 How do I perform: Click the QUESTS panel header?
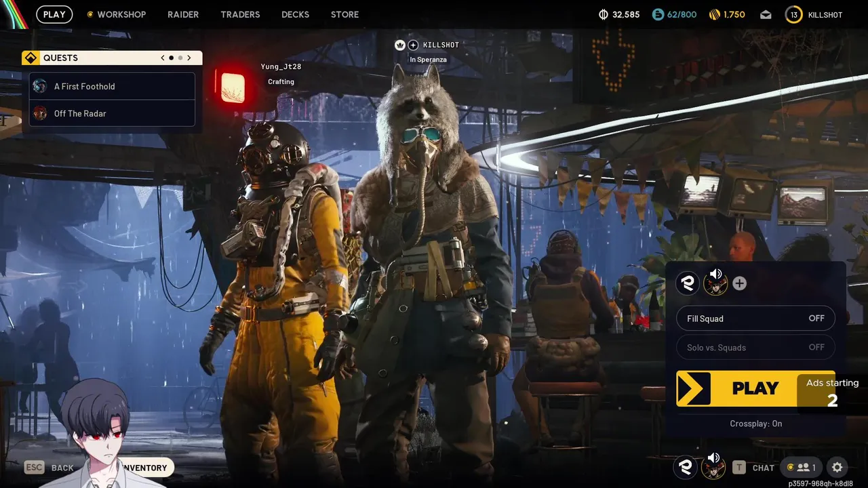(112, 58)
